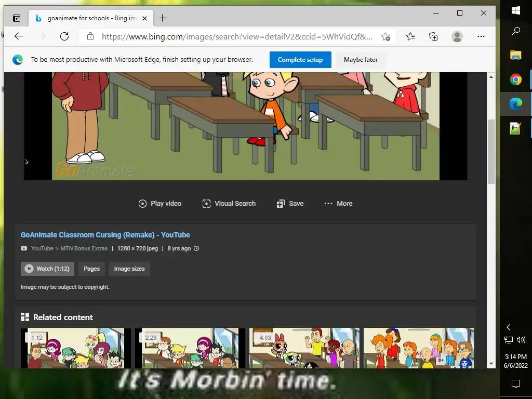Go back to previous page
The image size is (532, 399).
coord(19,36)
